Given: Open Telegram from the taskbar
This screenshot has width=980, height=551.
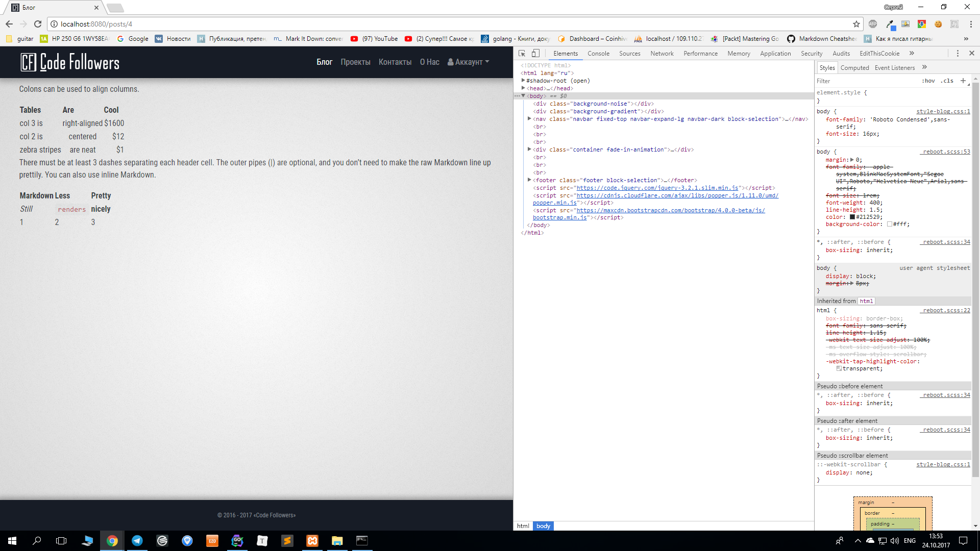Looking at the screenshot, I should (x=137, y=541).
